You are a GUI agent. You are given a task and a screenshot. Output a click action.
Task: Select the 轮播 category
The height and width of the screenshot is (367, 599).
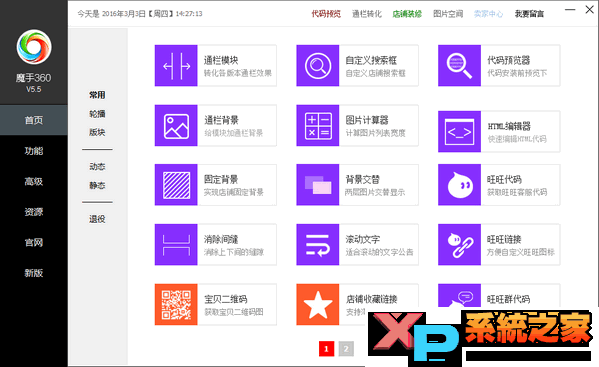pyautogui.click(x=97, y=114)
